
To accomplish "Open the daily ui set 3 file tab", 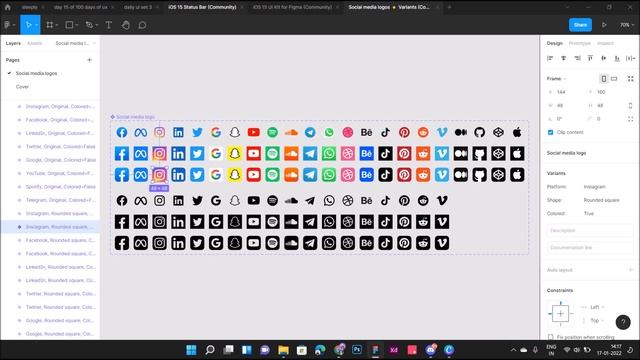I will coord(138,7).
